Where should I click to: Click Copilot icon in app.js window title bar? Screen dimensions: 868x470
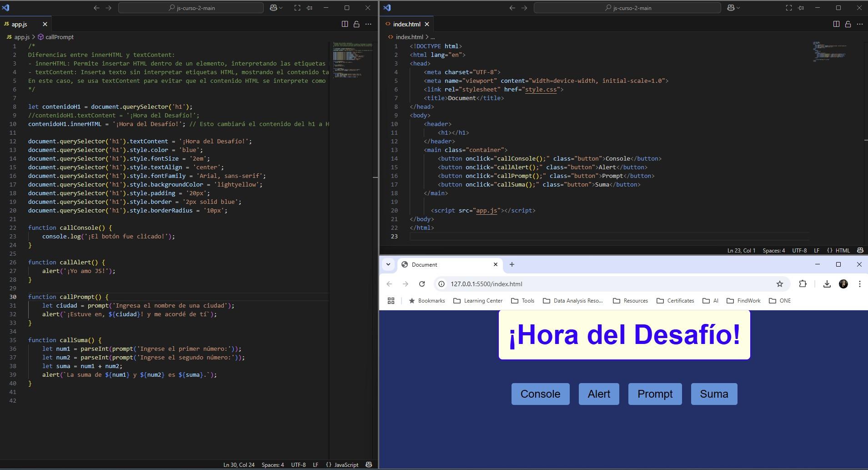pos(273,8)
